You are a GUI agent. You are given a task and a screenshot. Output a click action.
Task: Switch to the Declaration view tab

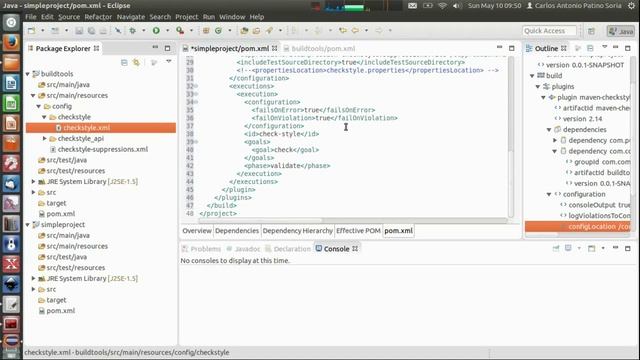click(x=288, y=249)
